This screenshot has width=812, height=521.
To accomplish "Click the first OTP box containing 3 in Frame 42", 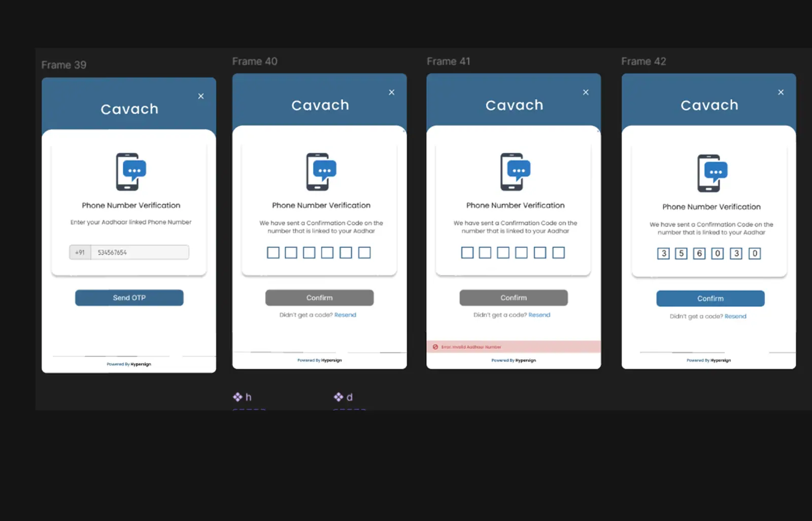I will coord(663,253).
